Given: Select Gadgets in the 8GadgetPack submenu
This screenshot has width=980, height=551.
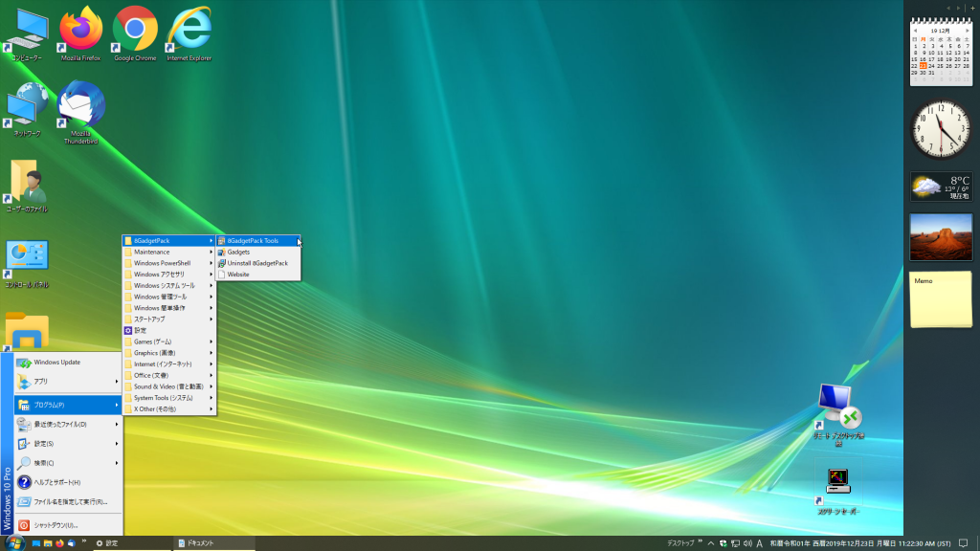Looking at the screenshot, I should coord(258,252).
